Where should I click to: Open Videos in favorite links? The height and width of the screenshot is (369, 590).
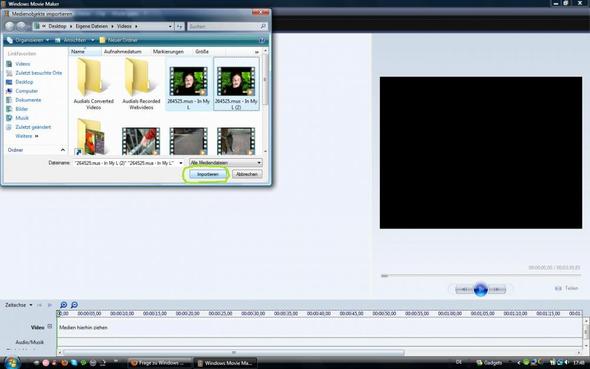[23, 64]
